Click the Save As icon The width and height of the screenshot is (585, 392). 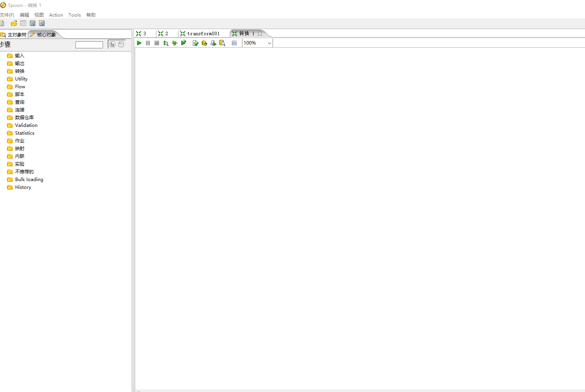point(42,23)
